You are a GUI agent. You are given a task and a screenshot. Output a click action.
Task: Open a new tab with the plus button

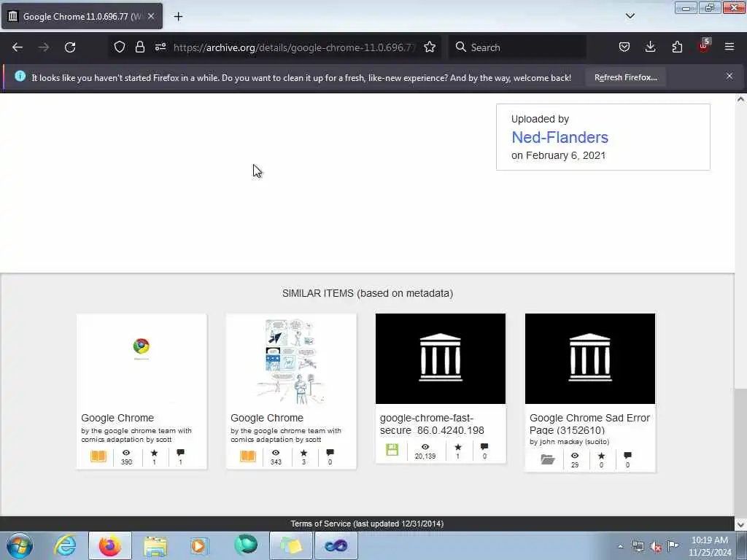(x=178, y=17)
